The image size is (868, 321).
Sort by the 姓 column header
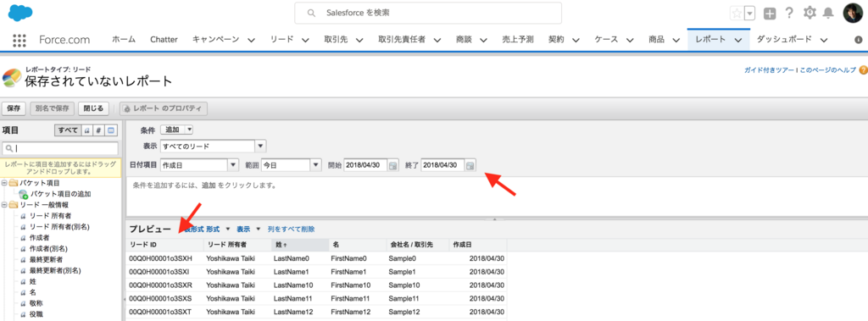(299, 244)
